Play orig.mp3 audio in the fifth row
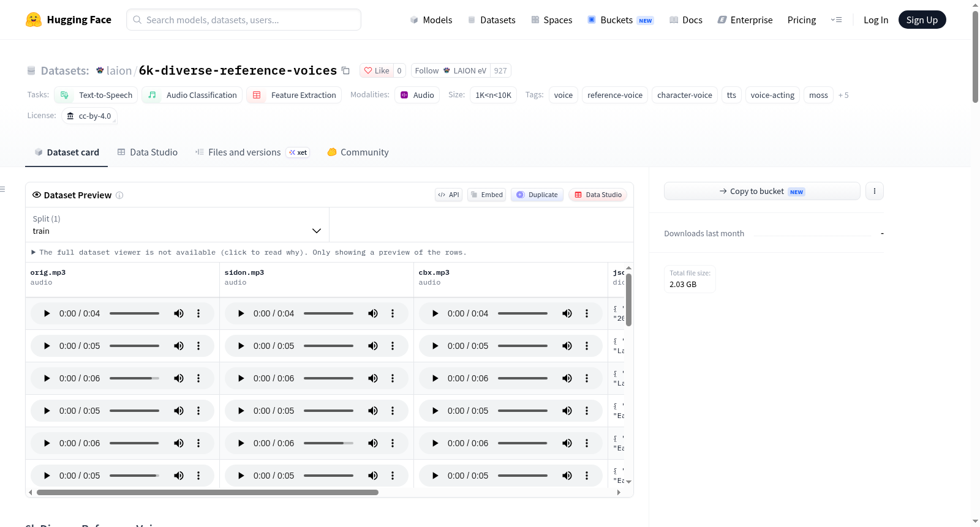980x527 pixels. pos(47,443)
